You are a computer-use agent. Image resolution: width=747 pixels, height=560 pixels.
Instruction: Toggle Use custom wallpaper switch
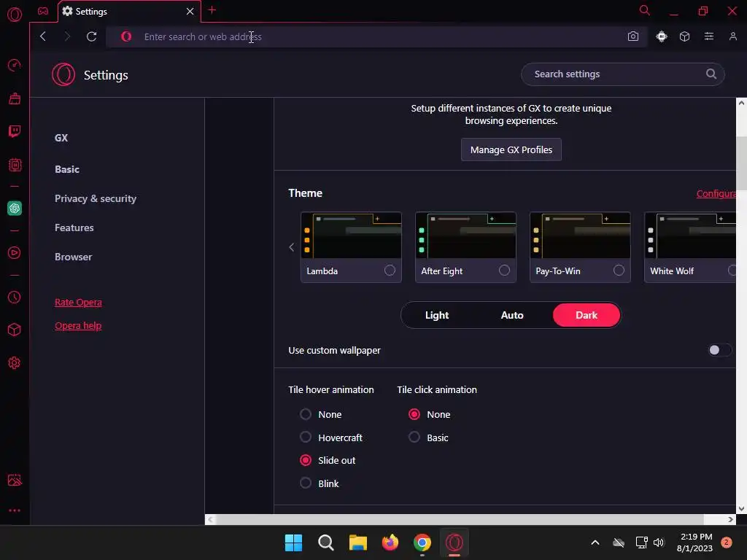tap(719, 350)
